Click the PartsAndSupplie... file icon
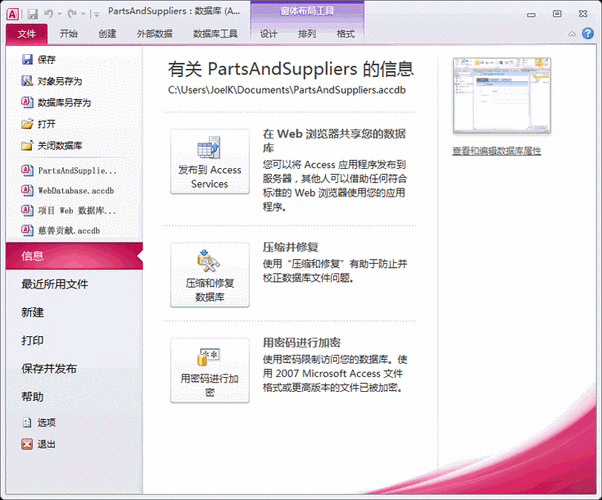The width and height of the screenshot is (602, 500). (x=27, y=170)
